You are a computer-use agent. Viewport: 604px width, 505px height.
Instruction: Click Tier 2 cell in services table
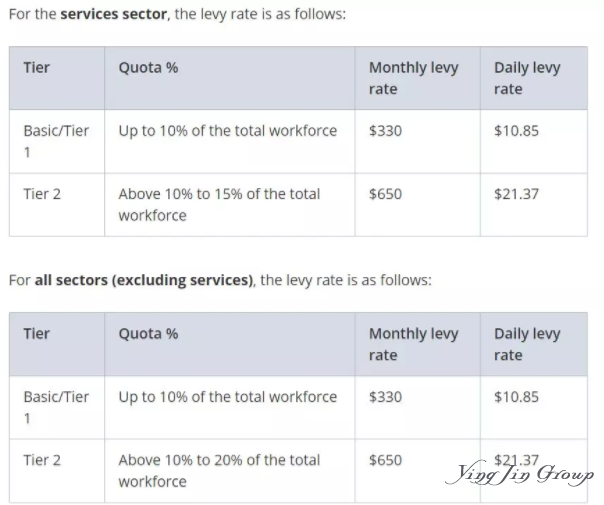[x=57, y=205]
